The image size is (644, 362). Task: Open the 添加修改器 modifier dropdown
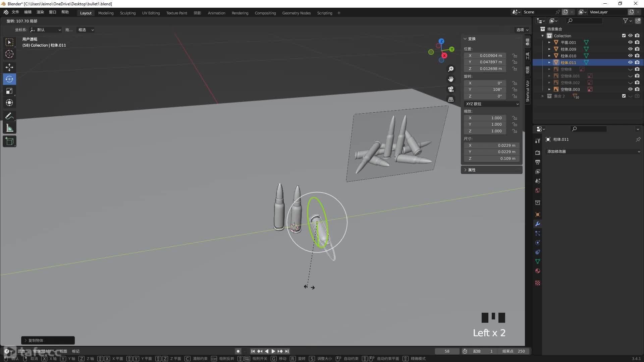593,152
